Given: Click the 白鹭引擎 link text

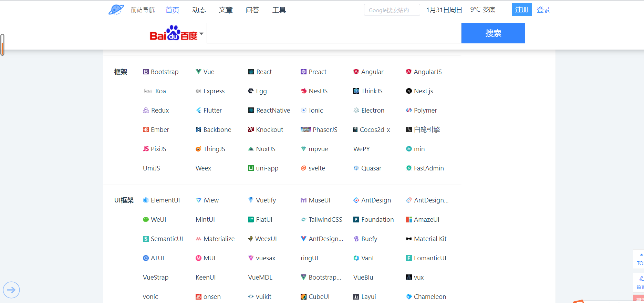Looking at the screenshot, I should pyautogui.click(x=427, y=129).
